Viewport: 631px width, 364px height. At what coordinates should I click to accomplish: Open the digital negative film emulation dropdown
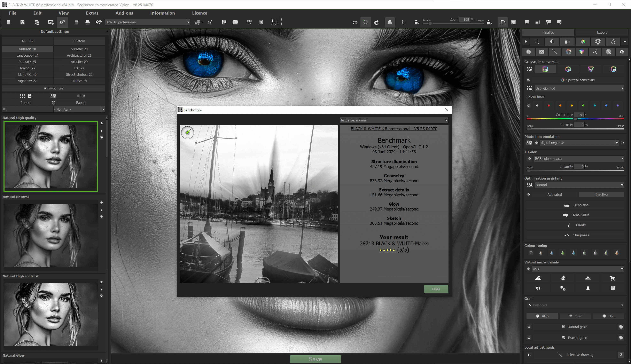pyautogui.click(x=617, y=143)
